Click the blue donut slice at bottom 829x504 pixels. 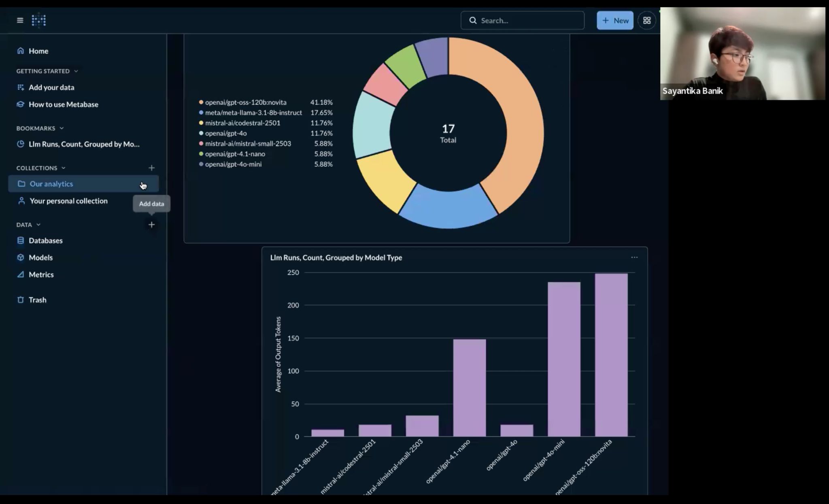tap(448, 206)
